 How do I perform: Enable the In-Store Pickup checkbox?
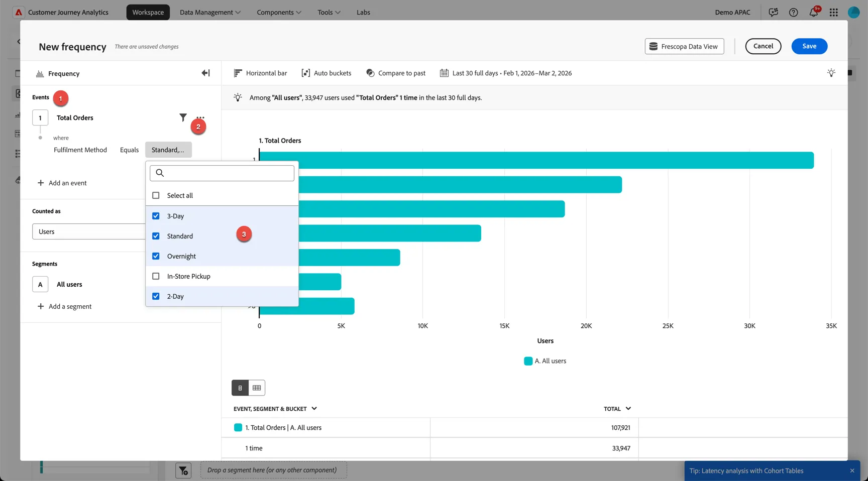[x=156, y=276]
